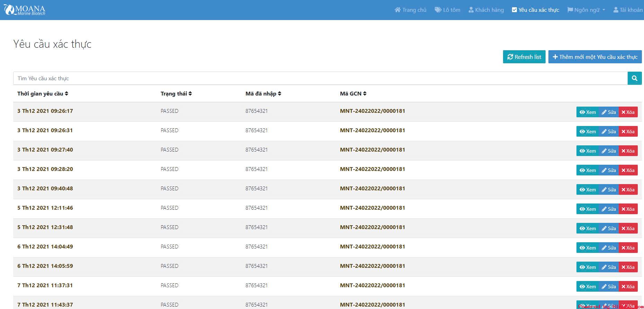
Task: Click PASSED status in 09:26:17 row
Action: [169, 111]
